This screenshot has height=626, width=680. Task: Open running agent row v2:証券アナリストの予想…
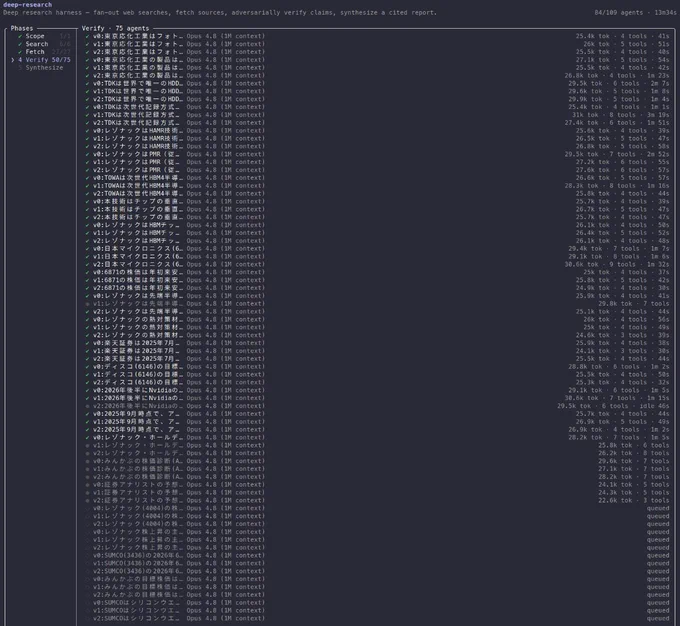tap(377, 500)
